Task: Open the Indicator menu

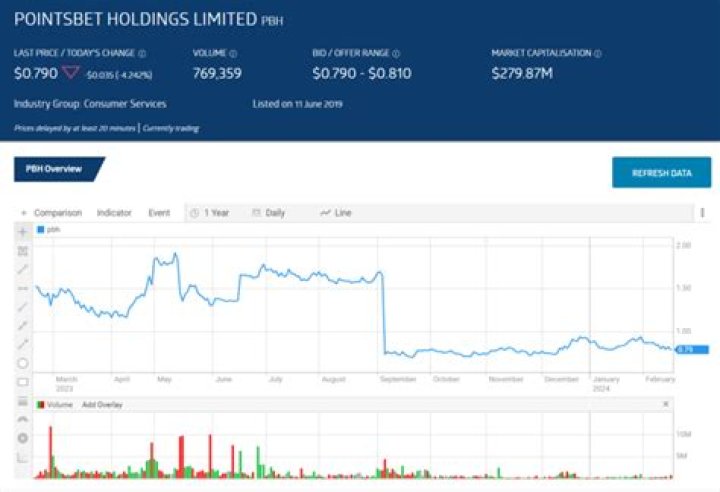Action: pyautogui.click(x=114, y=213)
